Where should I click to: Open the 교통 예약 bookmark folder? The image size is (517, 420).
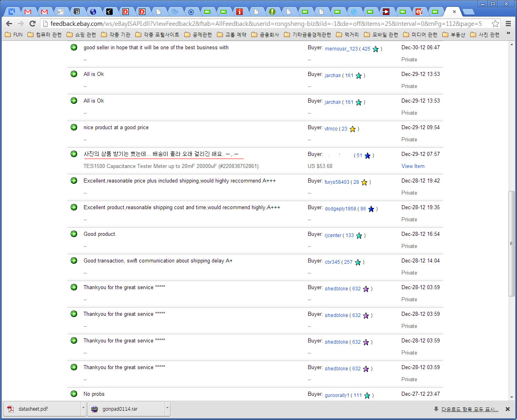point(231,35)
